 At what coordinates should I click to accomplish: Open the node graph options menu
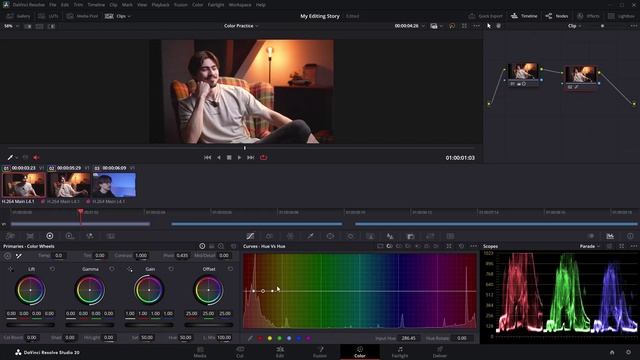coord(633,26)
